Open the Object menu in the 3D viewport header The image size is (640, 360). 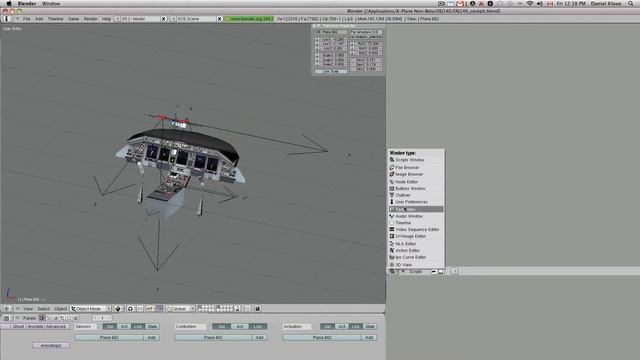[x=60, y=309]
